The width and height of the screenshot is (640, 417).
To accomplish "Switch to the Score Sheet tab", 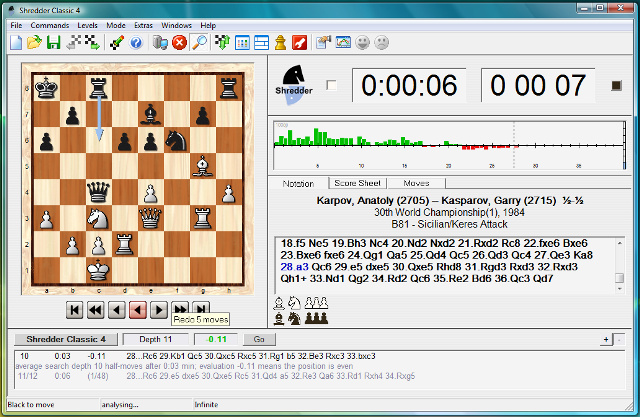I will (358, 183).
